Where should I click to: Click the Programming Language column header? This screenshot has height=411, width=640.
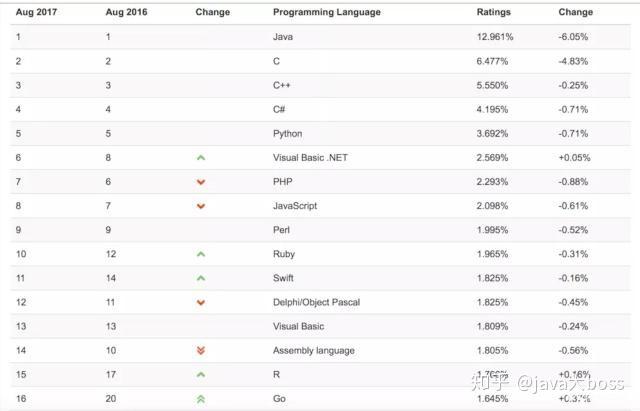click(x=326, y=12)
